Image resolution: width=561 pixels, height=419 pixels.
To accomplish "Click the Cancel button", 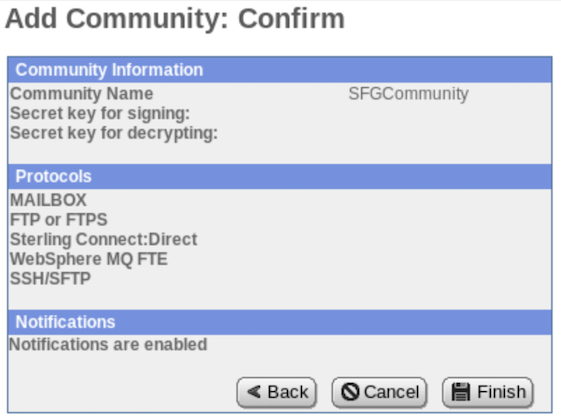I will pos(379,392).
